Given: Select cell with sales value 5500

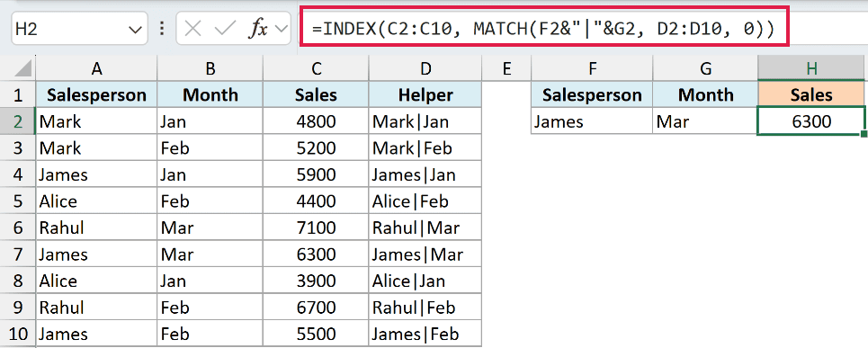Looking at the screenshot, I should pyautogui.click(x=316, y=334).
